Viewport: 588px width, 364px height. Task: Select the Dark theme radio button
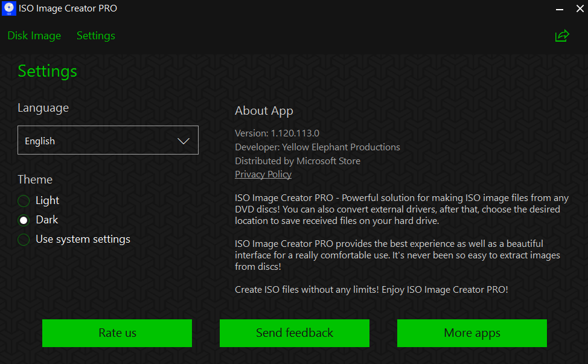tap(24, 220)
